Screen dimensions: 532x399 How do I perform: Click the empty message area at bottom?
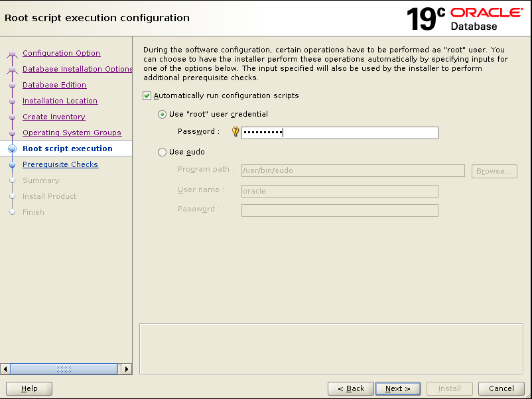(x=331, y=349)
